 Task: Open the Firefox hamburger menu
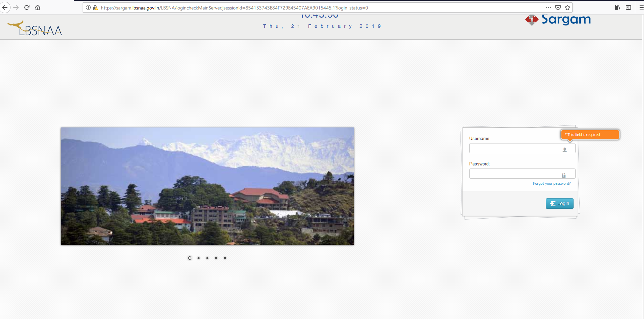[640, 7]
